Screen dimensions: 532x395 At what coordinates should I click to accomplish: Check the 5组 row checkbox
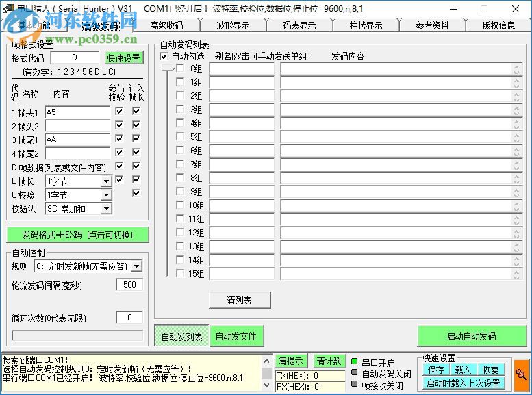click(x=180, y=137)
